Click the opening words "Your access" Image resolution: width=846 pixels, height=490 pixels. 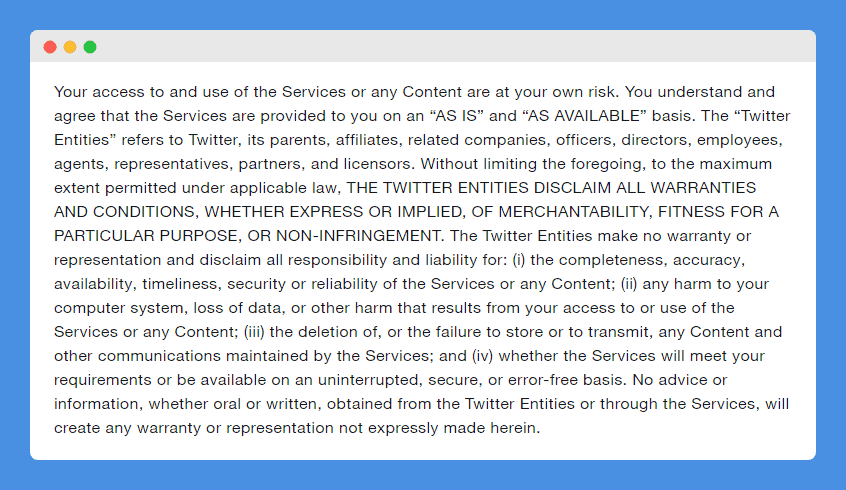point(98,92)
